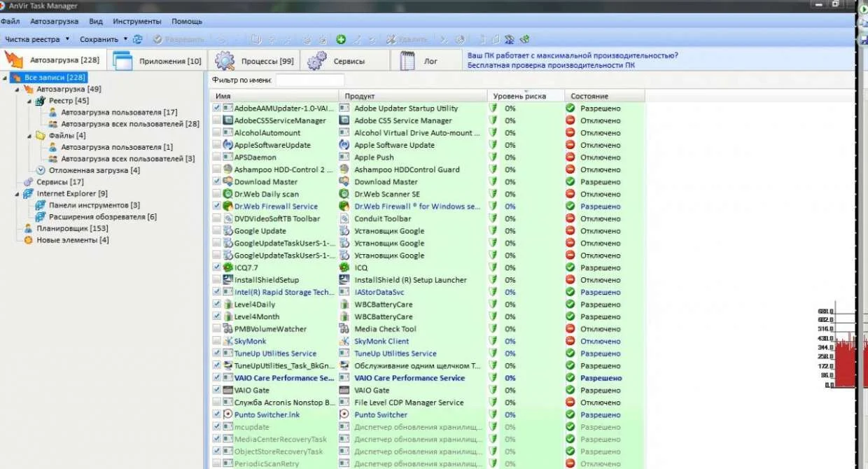Sort by the Состояние column header
Viewport: 868px width, 469px height.
[x=605, y=96]
